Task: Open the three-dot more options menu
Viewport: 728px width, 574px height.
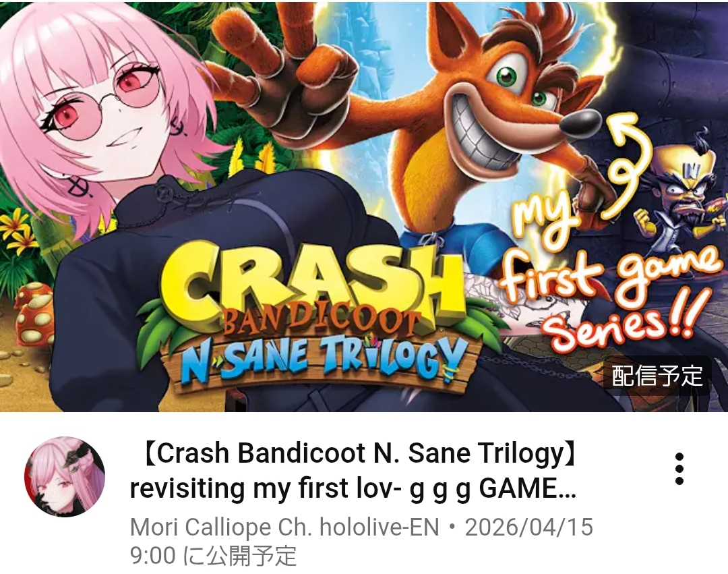Action: coord(679,469)
